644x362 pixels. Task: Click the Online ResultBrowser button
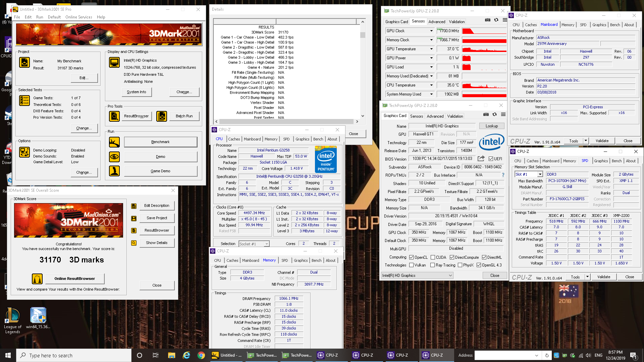pos(75,279)
